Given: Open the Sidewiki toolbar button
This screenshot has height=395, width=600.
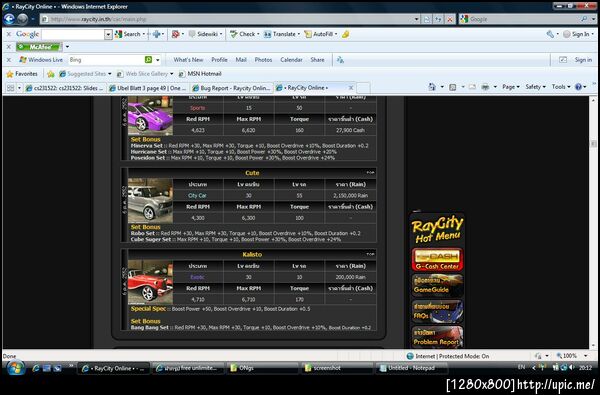Looking at the screenshot, I should pos(205,34).
